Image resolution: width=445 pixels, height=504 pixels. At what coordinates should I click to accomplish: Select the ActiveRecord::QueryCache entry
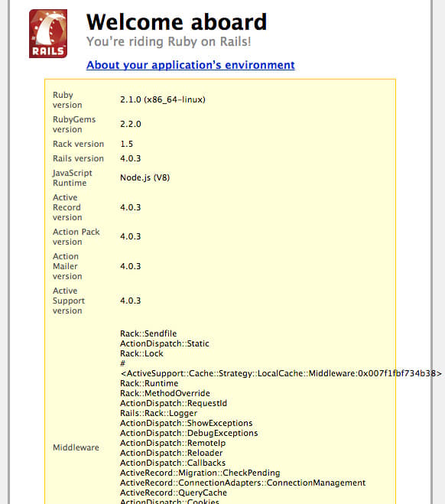point(174,493)
